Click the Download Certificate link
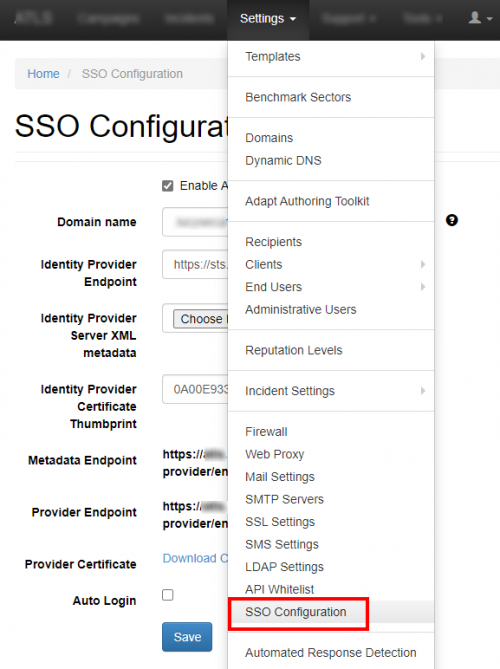 click(x=195, y=558)
